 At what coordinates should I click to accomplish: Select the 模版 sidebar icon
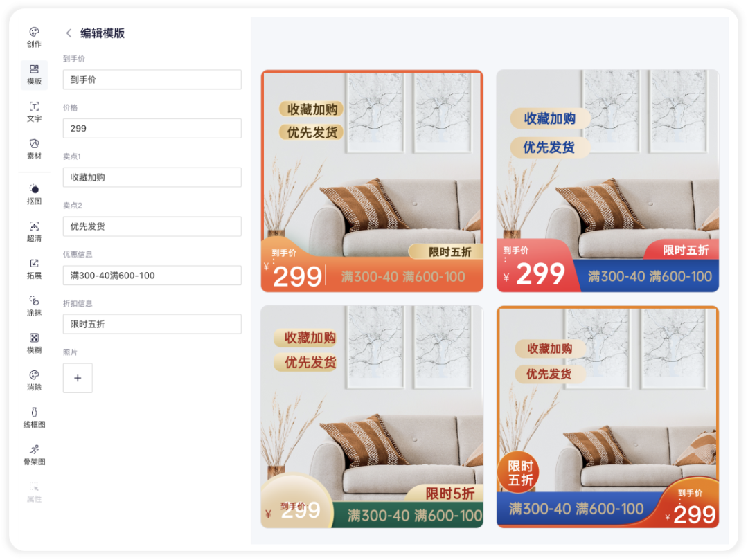(34, 75)
